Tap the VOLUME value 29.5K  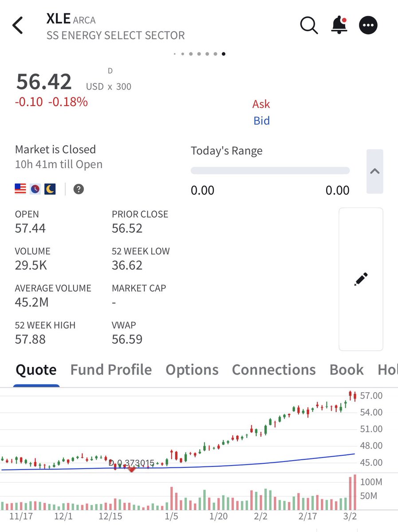[x=31, y=266]
